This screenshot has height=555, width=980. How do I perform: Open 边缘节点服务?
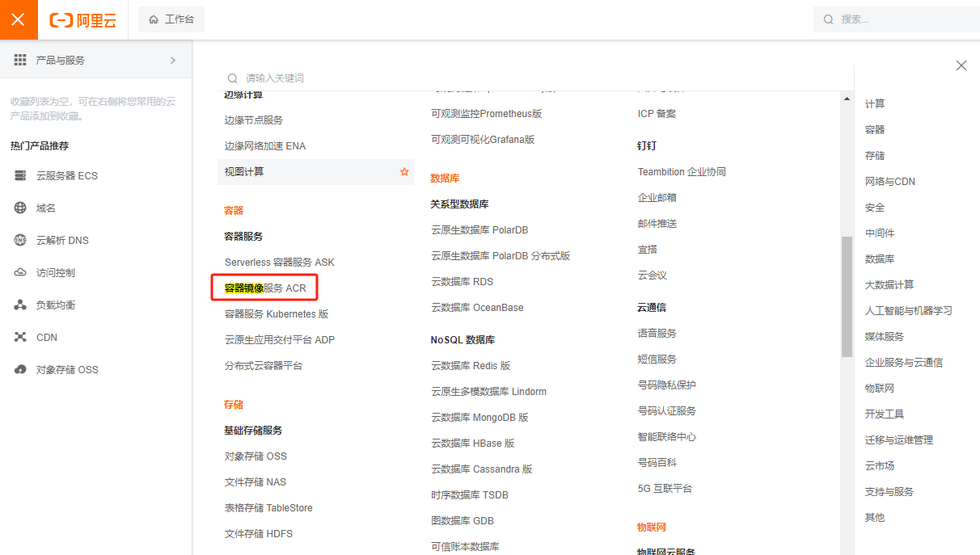pyautogui.click(x=254, y=120)
